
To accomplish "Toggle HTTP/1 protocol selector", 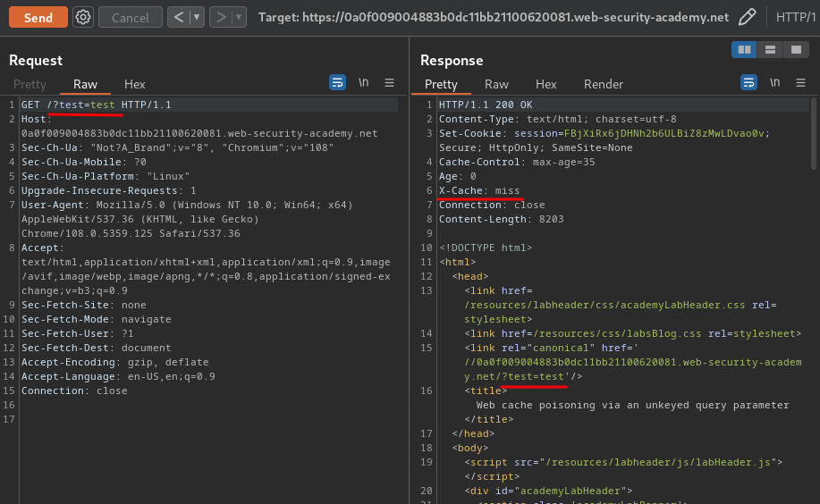I will click(x=796, y=17).
